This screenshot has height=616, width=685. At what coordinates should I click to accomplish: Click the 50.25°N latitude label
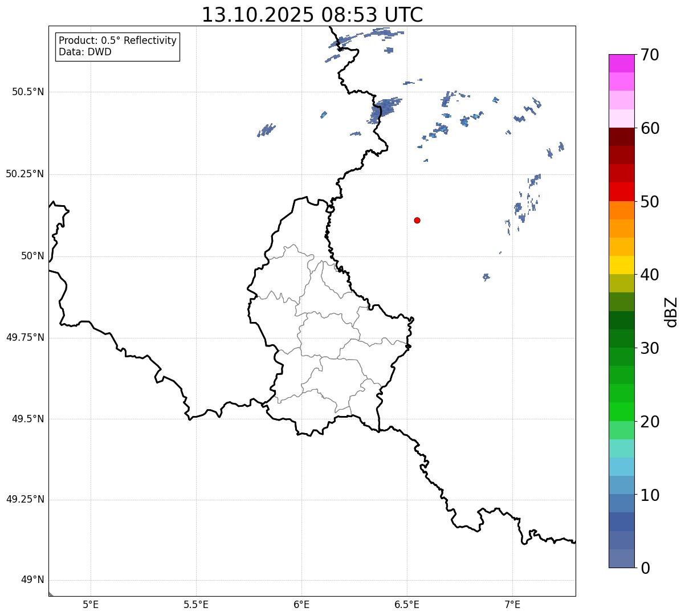[25, 174]
